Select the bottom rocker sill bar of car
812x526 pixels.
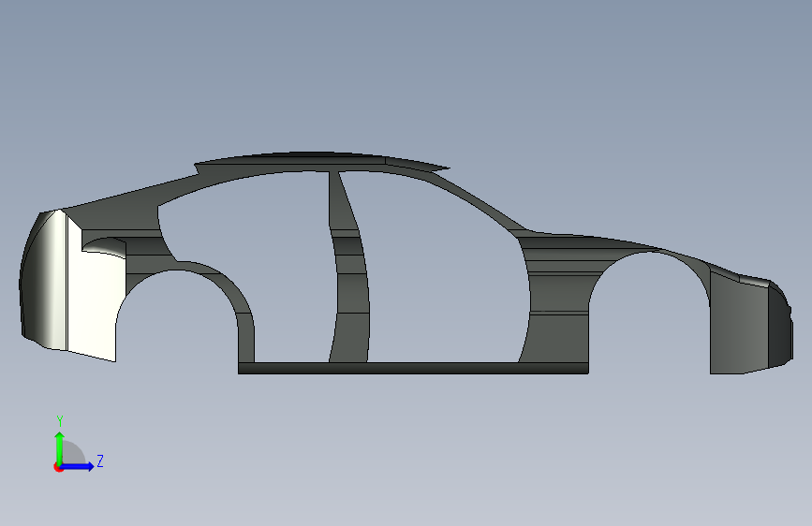coord(413,368)
